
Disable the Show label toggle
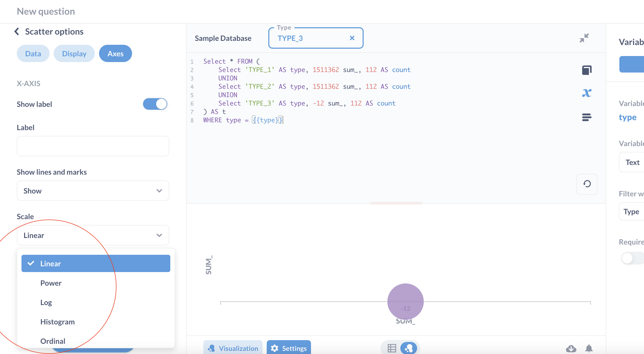155,104
